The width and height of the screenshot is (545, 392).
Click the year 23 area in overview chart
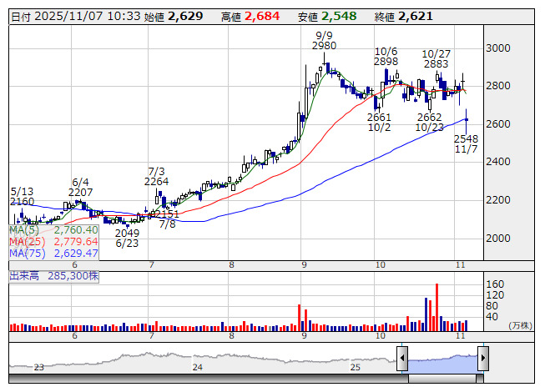(x=38, y=366)
